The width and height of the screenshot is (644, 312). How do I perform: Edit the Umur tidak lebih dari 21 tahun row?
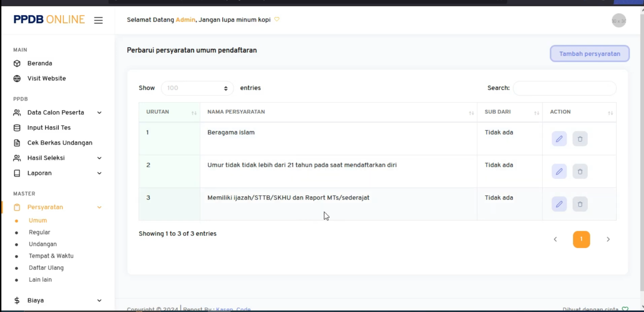pos(559,172)
